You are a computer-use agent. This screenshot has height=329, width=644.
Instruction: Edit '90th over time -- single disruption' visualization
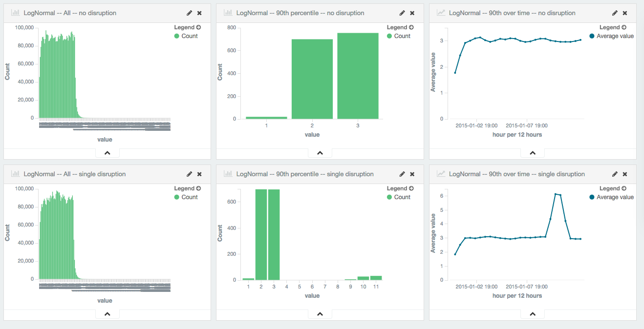pyautogui.click(x=615, y=174)
